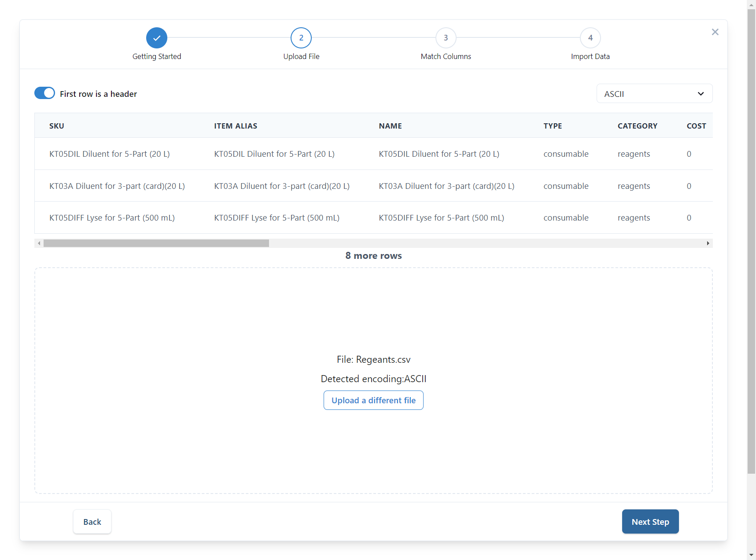Open the ASCII encoding dropdown

click(654, 94)
